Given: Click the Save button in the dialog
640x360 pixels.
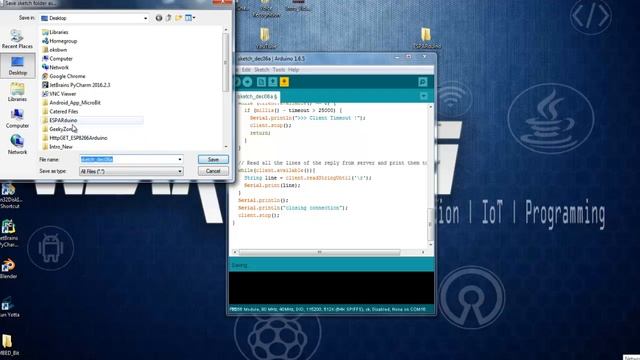Looking at the screenshot, I should coord(213,159).
